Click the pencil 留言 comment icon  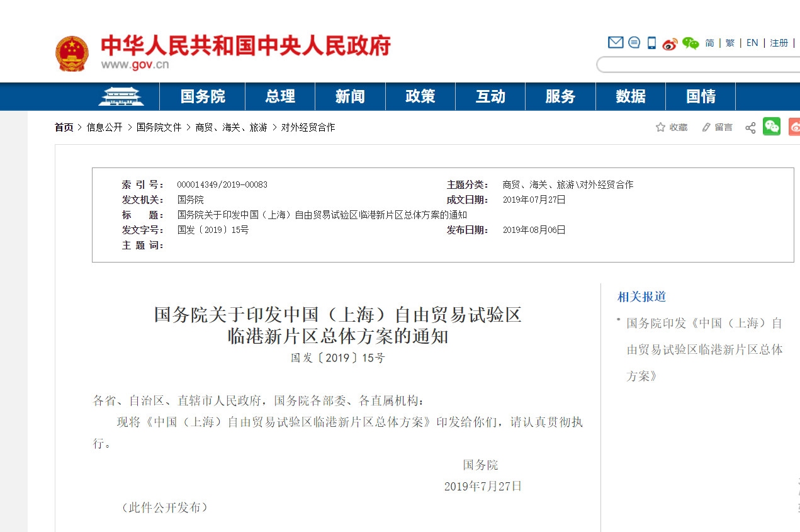[x=706, y=127]
